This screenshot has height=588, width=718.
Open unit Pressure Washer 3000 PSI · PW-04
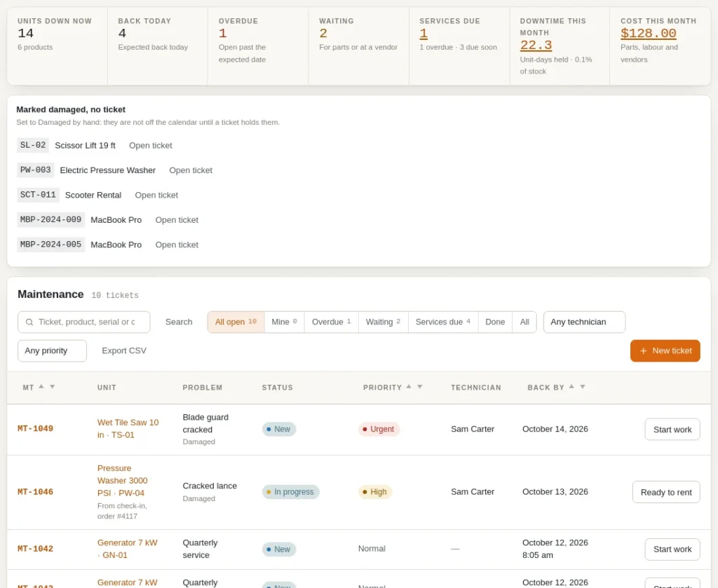122,481
